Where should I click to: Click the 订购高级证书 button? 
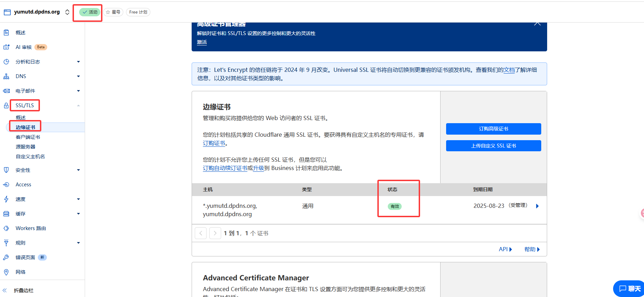click(493, 129)
